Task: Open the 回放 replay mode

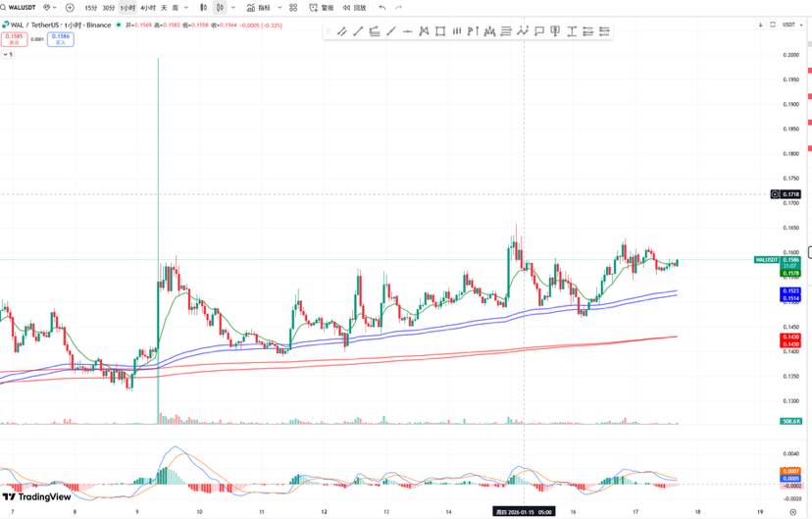Action: [x=355, y=8]
